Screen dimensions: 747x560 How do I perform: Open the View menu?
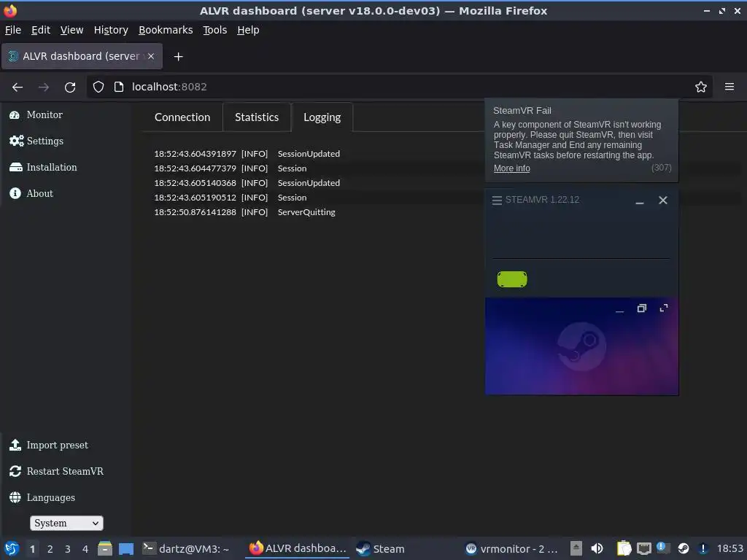pos(71,30)
